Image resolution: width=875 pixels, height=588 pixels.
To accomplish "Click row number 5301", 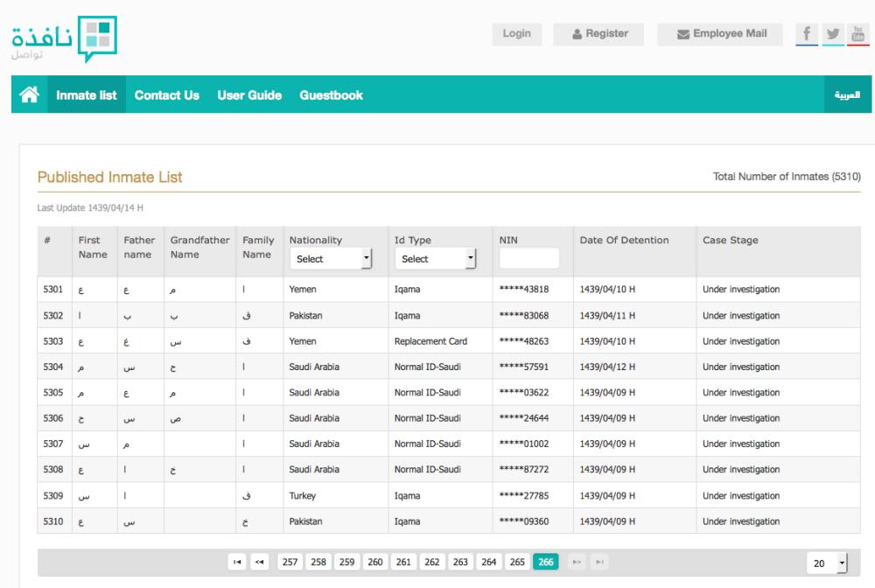I will [53, 289].
